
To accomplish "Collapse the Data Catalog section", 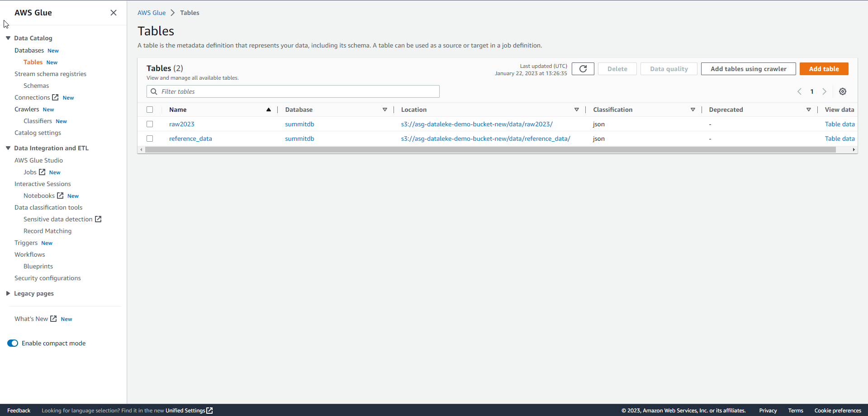I will [x=8, y=38].
